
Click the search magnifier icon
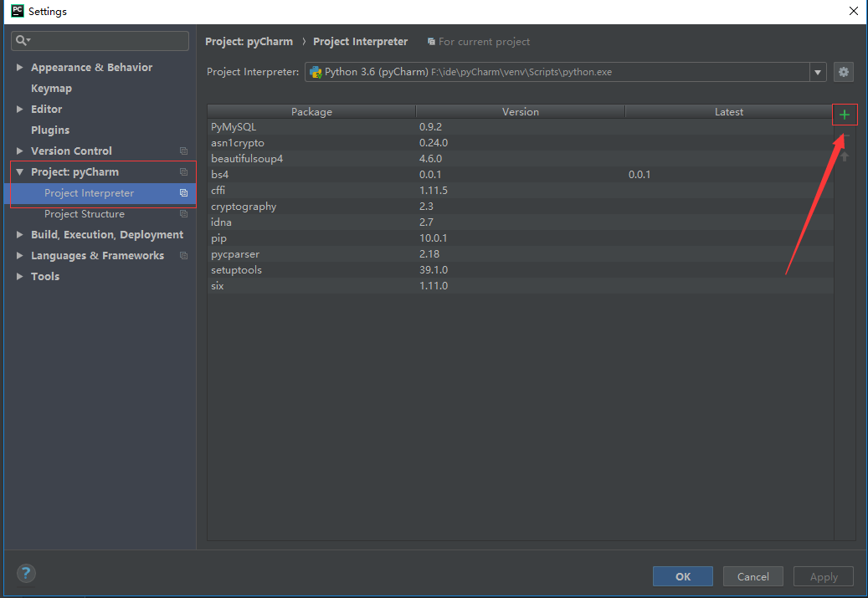click(22, 40)
